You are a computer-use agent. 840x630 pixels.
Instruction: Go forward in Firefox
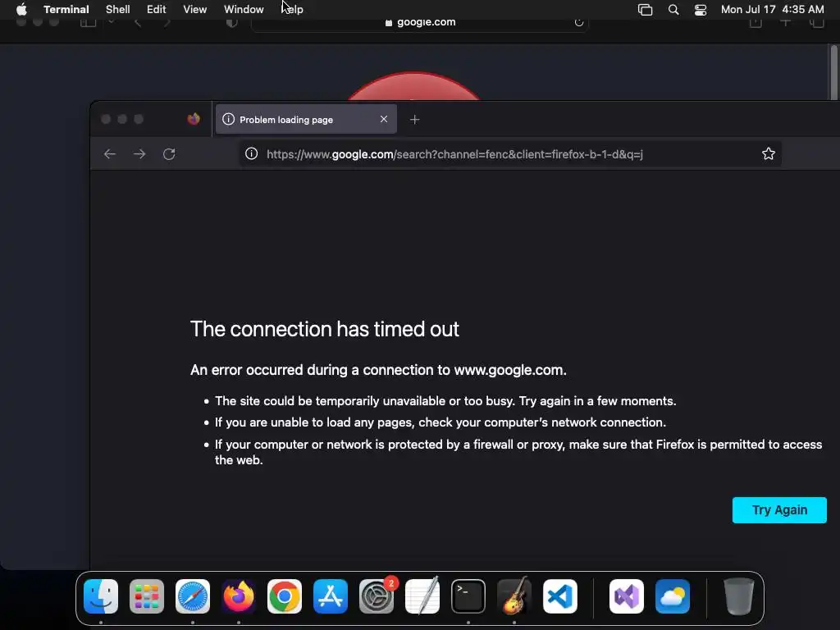pos(139,154)
